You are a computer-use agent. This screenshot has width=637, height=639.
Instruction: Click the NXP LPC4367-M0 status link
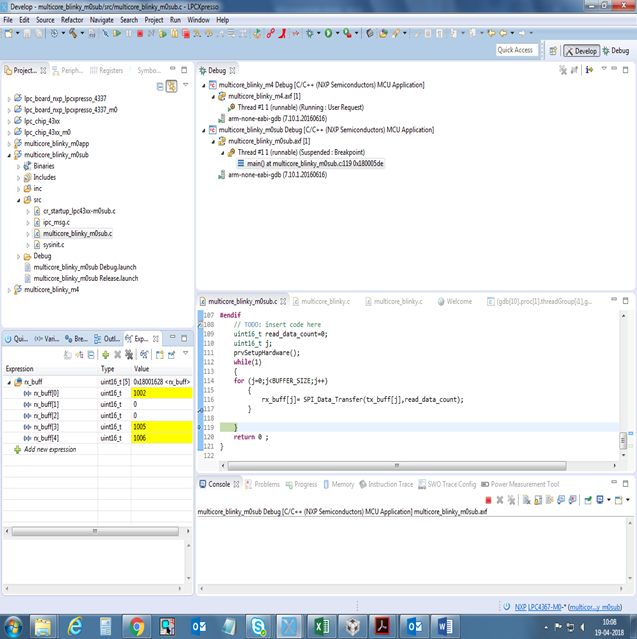(x=540, y=607)
